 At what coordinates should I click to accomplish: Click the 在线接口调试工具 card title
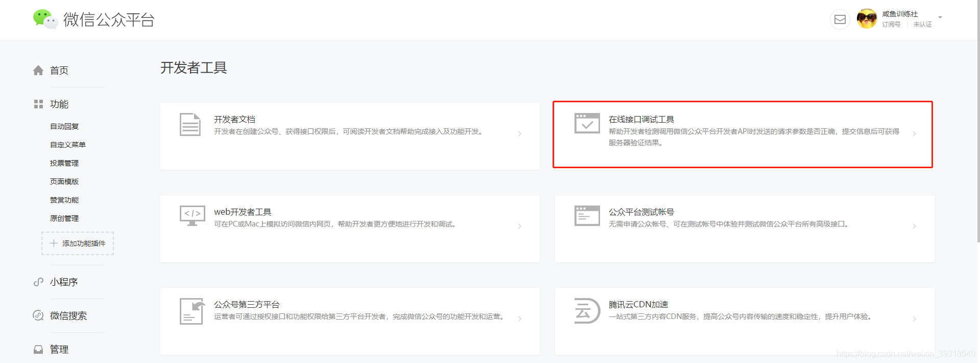point(641,119)
